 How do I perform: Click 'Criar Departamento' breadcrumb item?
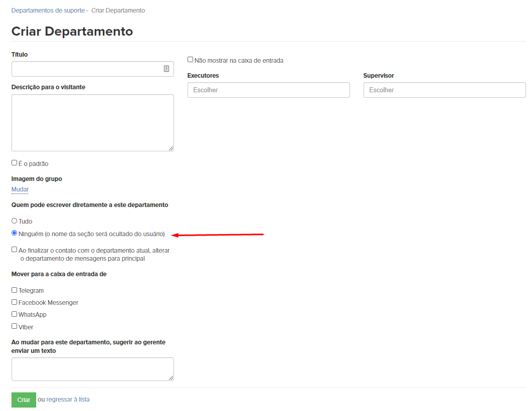click(x=118, y=11)
